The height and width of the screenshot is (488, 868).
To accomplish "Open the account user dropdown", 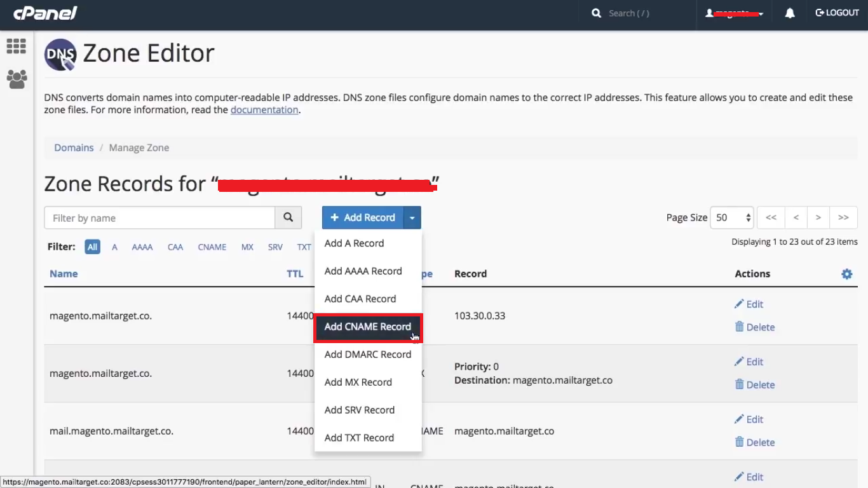I will (735, 13).
